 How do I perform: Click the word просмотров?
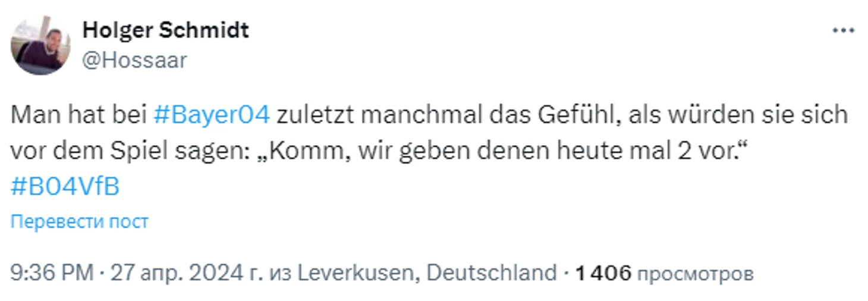(x=695, y=275)
